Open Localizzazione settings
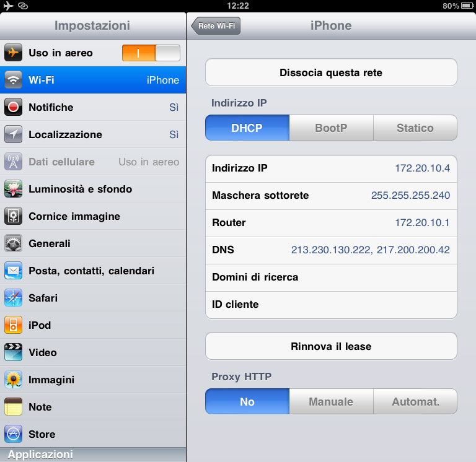476x462 pixels. pyautogui.click(x=93, y=134)
